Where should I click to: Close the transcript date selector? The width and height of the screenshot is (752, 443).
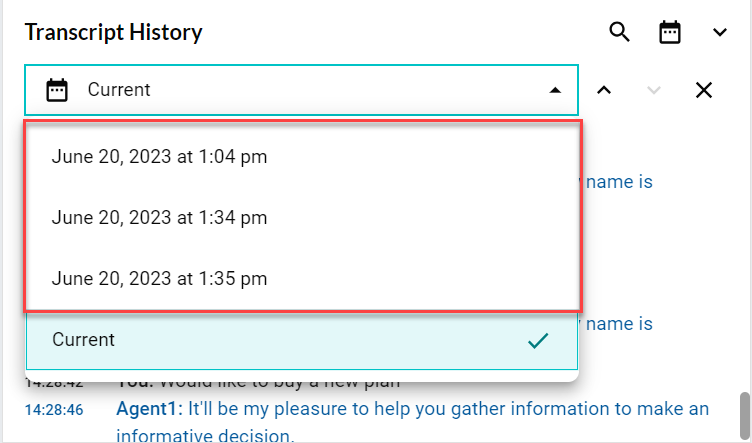click(x=704, y=90)
